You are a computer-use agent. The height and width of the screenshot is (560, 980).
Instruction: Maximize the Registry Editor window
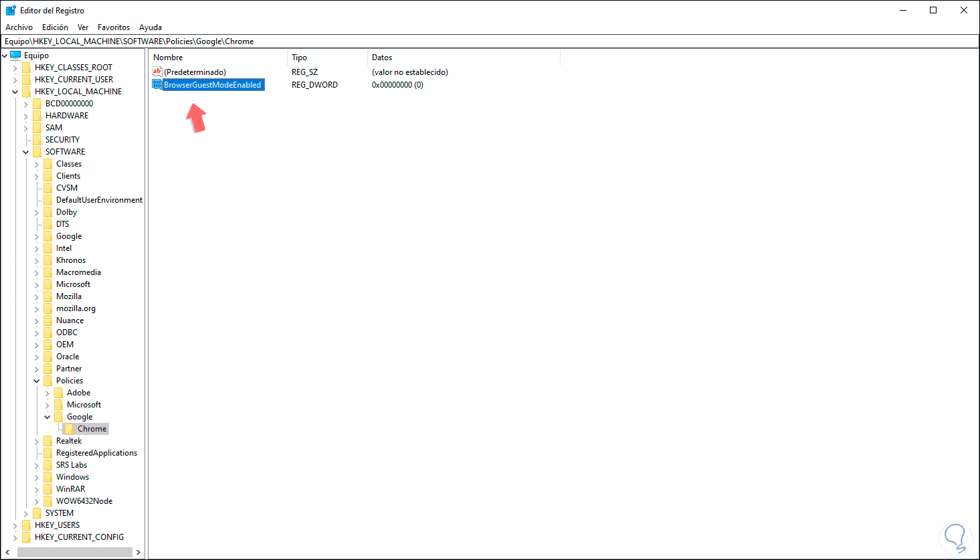933,10
